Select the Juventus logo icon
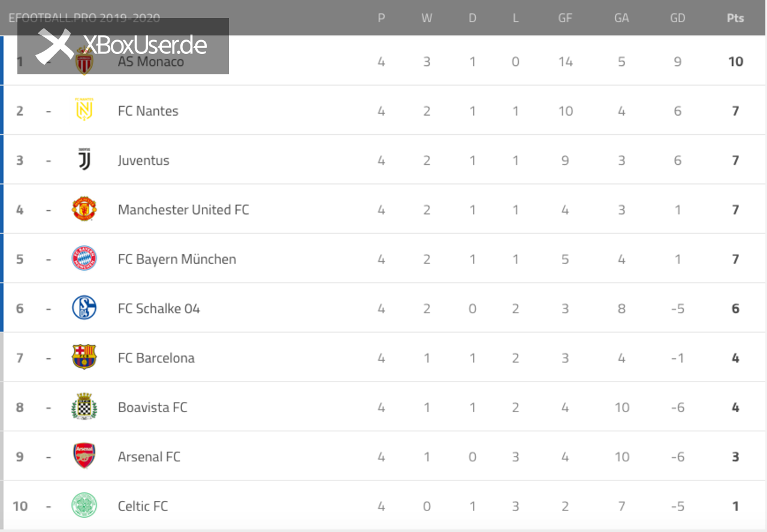This screenshot has width=767, height=532. (84, 160)
